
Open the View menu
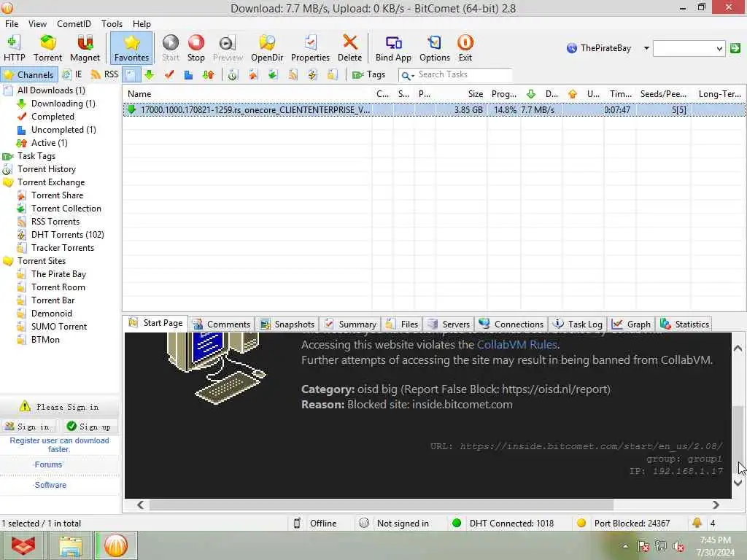coord(37,24)
